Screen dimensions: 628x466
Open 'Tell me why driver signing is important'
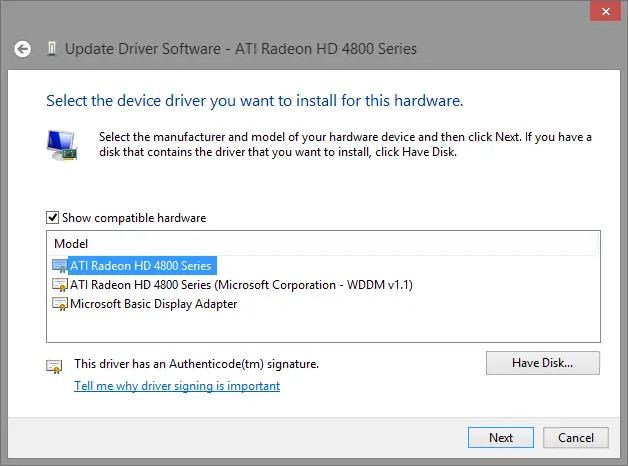177,386
